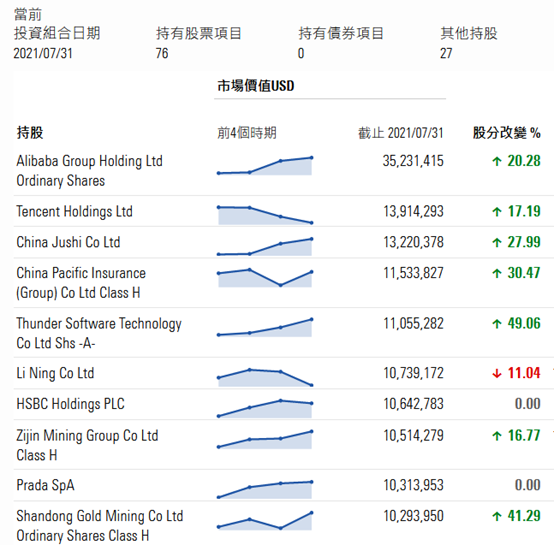554x545 pixels.
Task: Click the green up arrow beside 41.29
Action: click(497, 516)
